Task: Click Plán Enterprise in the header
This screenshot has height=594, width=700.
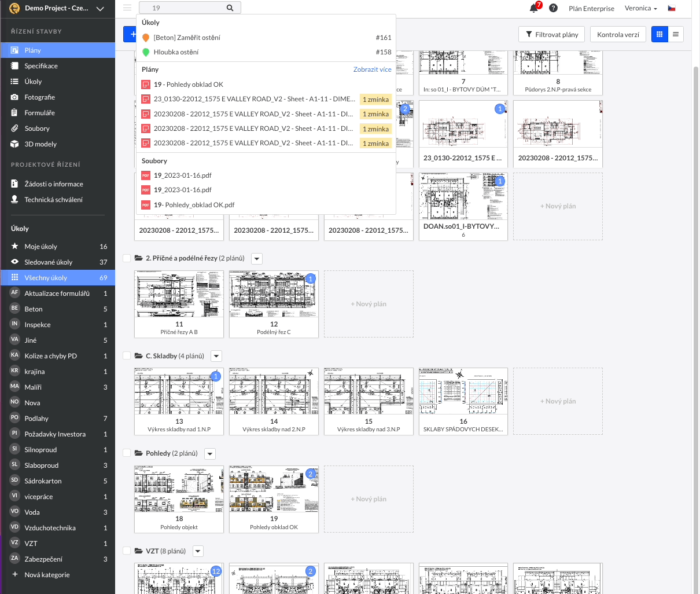Action: tap(591, 9)
